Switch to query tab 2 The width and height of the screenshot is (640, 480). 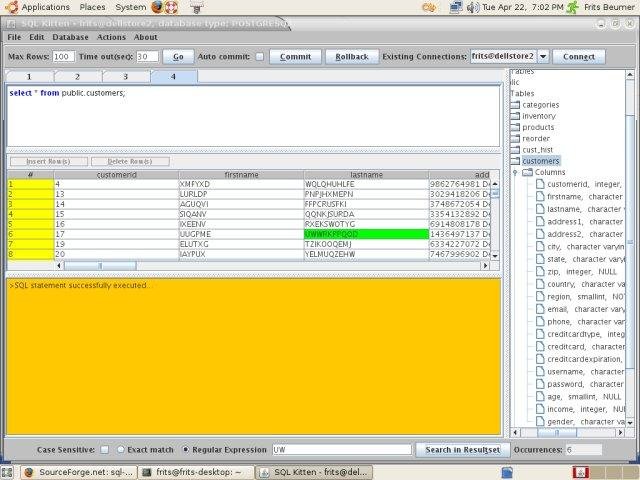[76, 76]
